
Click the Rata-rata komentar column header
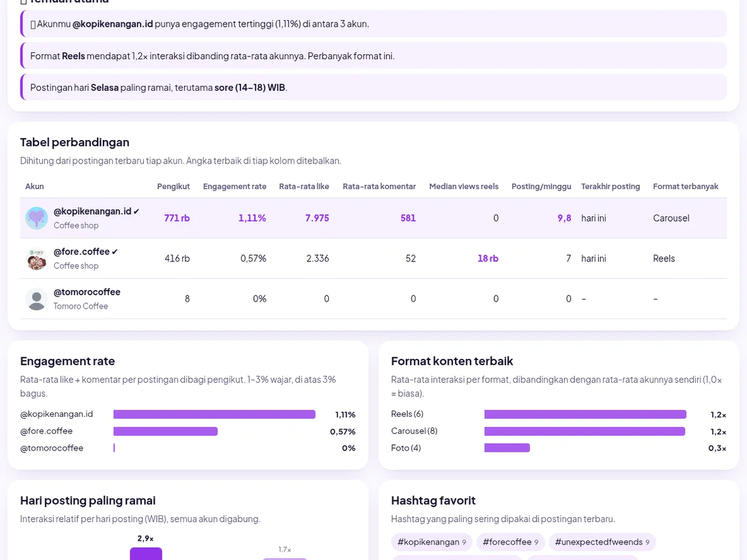[379, 187]
